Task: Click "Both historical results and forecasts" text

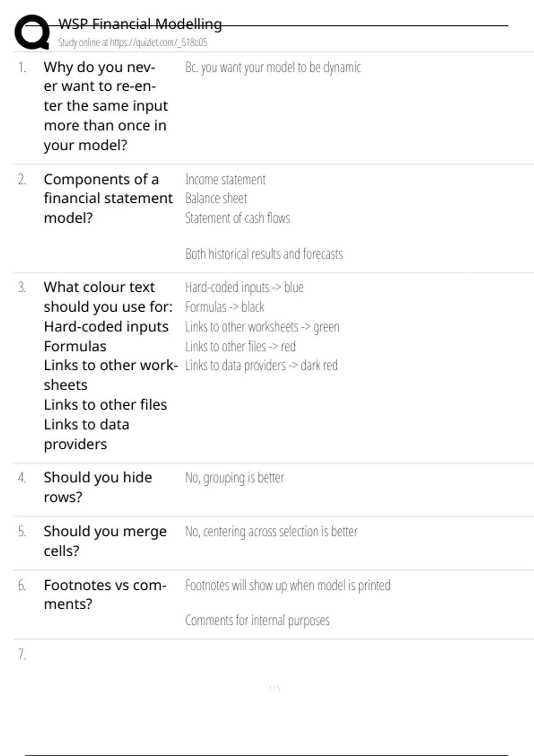Action: (263, 254)
